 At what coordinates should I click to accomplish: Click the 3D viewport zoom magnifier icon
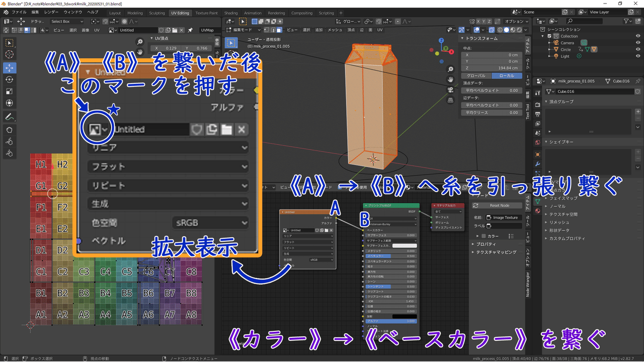point(451,69)
